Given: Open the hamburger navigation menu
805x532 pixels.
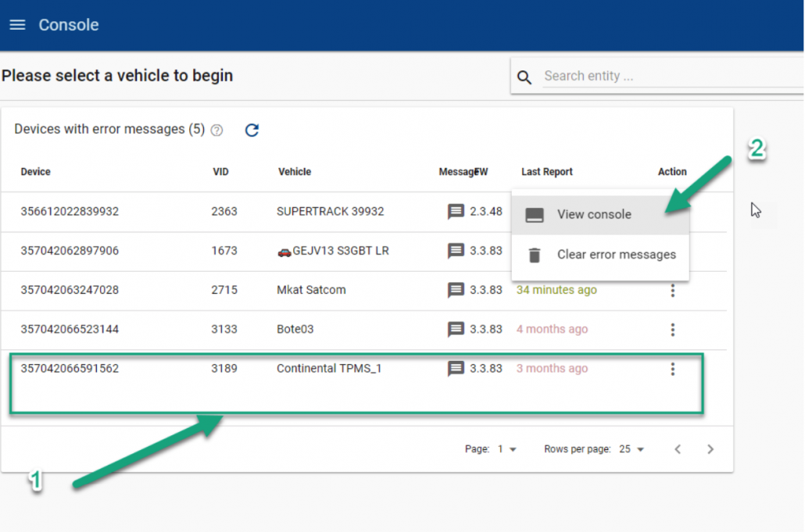Looking at the screenshot, I should pos(17,25).
